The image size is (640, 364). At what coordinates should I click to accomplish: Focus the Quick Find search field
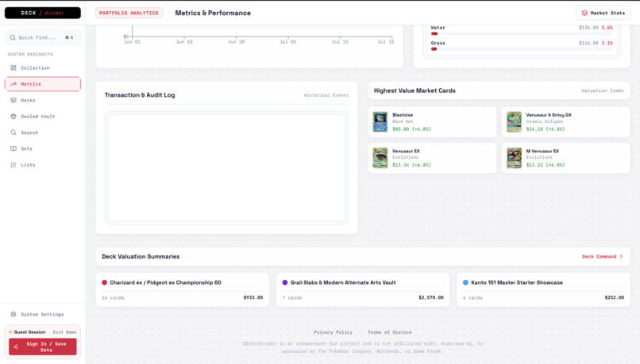(x=42, y=37)
